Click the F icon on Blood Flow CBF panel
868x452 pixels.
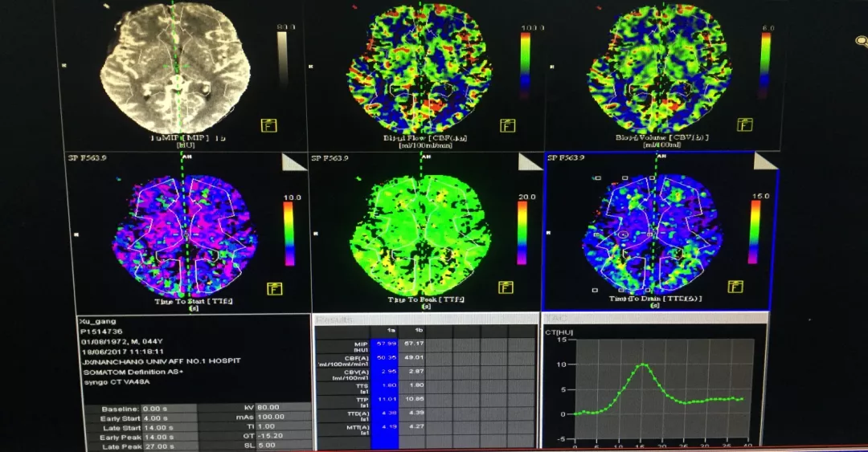pos(508,125)
